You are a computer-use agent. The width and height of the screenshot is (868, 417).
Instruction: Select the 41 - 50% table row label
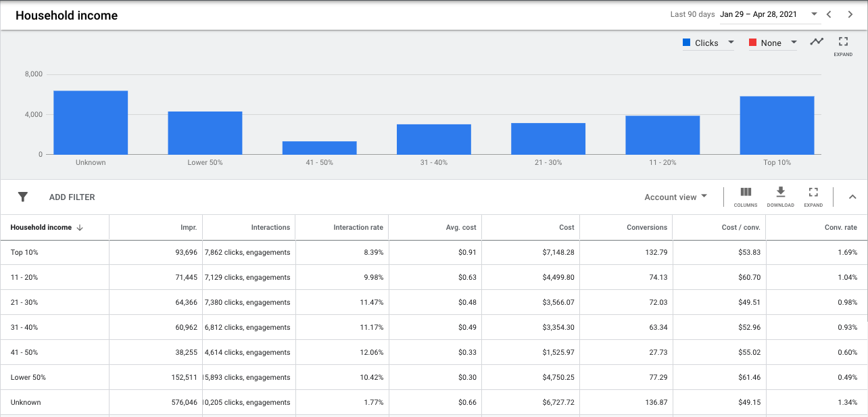coord(24,352)
